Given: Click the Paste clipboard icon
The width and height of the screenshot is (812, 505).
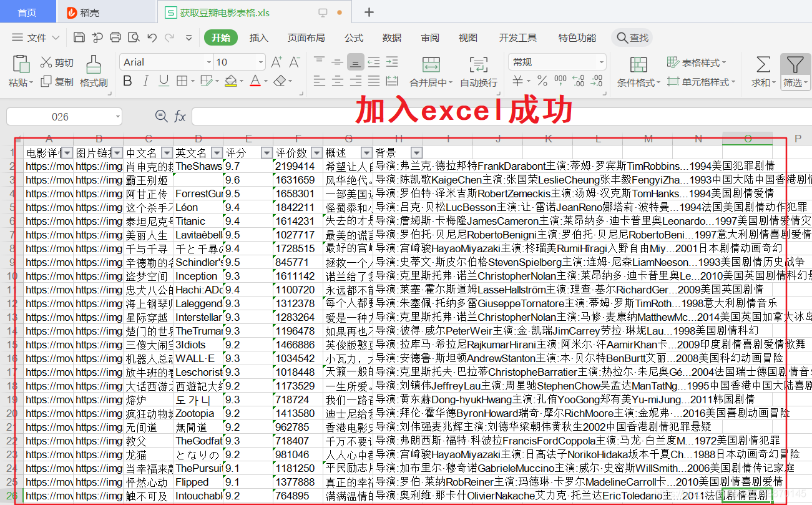Looking at the screenshot, I should (21, 64).
